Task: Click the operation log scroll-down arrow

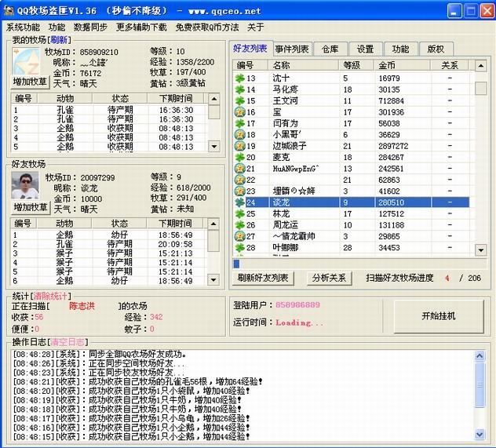Action: pyautogui.click(x=480, y=435)
